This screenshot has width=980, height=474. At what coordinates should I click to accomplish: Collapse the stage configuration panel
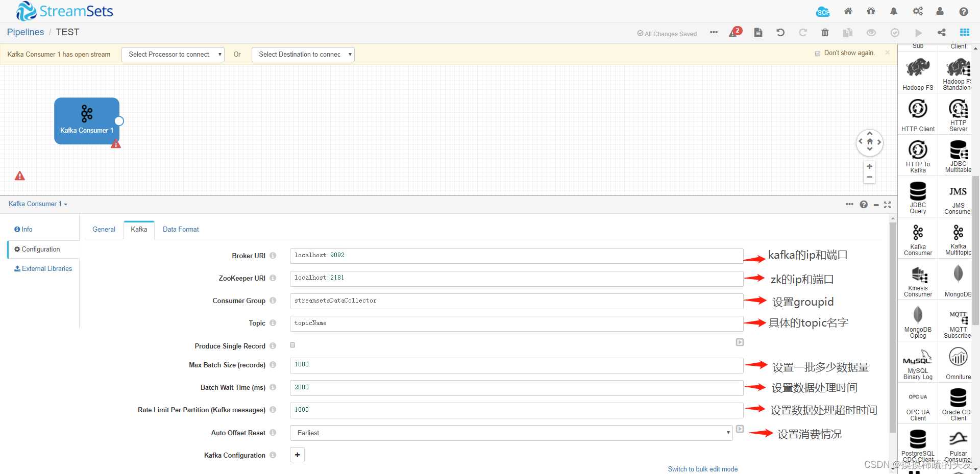pos(876,205)
